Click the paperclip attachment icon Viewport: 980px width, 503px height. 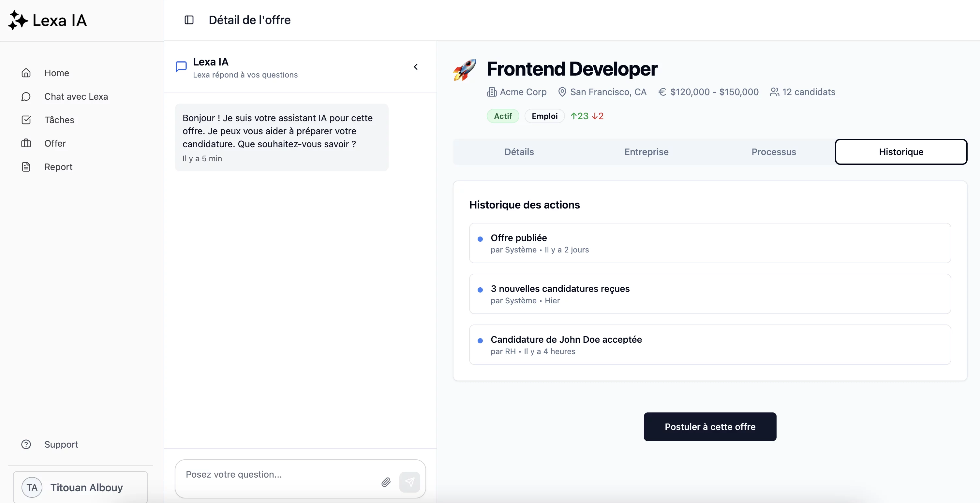(386, 482)
